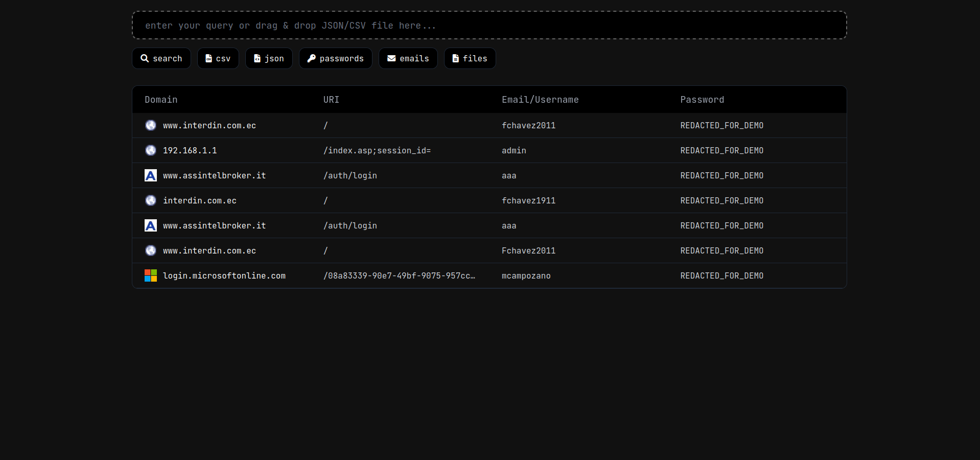
Task: Click the search button
Action: (x=161, y=58)
